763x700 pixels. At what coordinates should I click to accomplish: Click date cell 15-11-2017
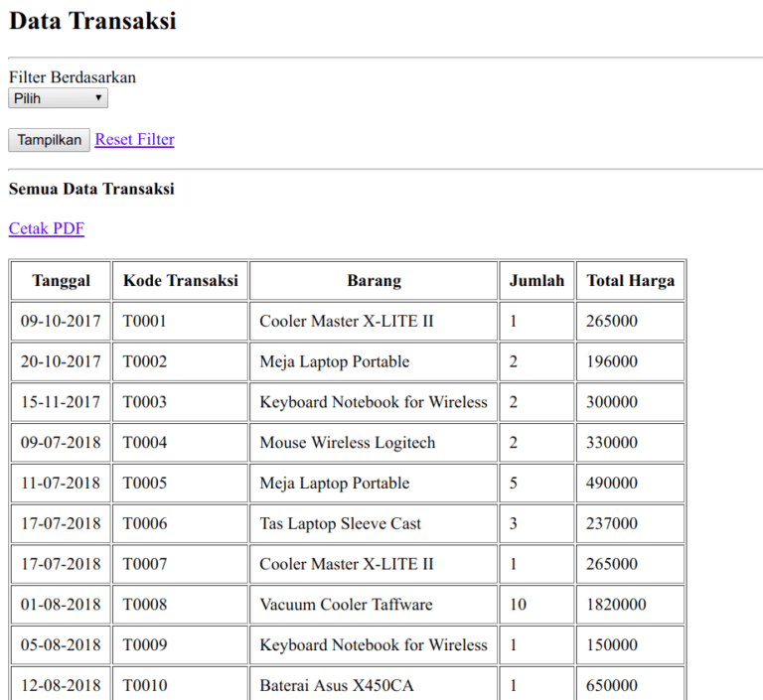tap(61, 402)
